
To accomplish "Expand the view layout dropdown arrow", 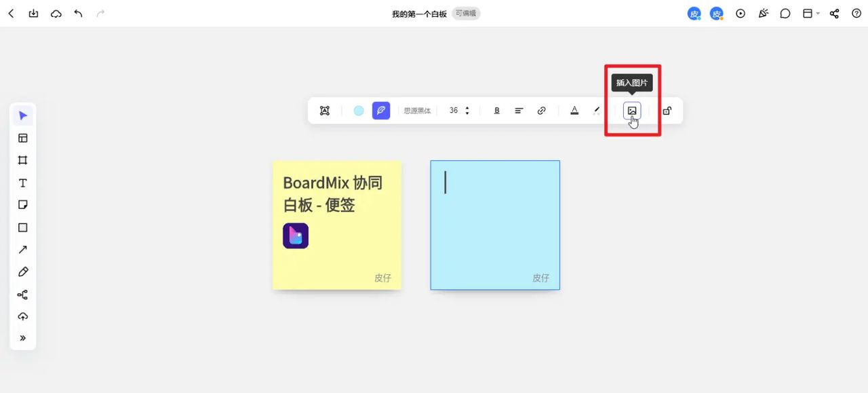I will coord(818,14).
